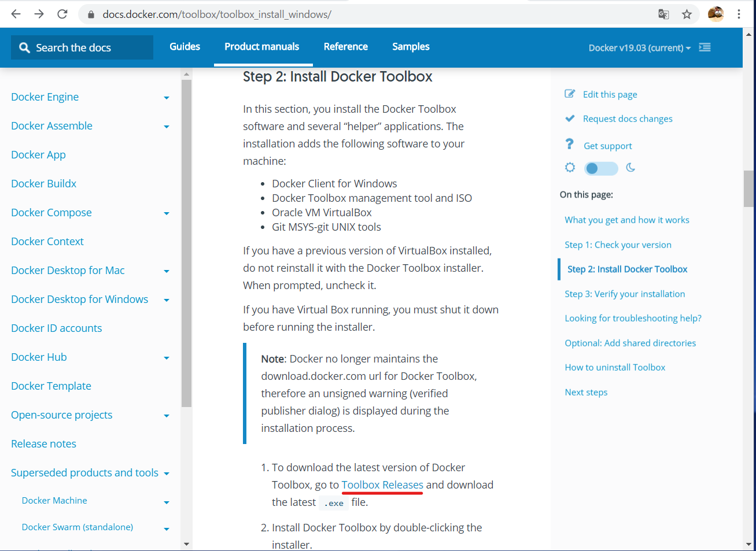
Task: Expand Docker Desktop for Mac section
Action: tap(167, 271)
